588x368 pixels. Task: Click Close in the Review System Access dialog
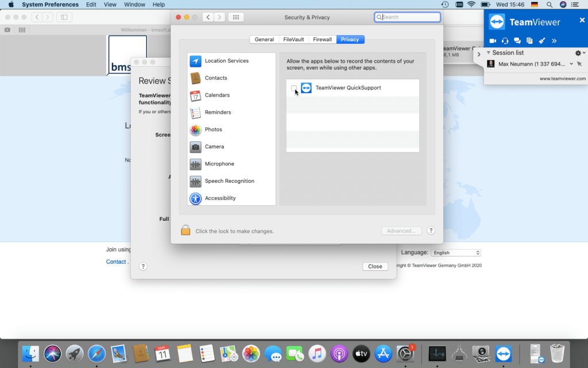click(x=375, y=267)
